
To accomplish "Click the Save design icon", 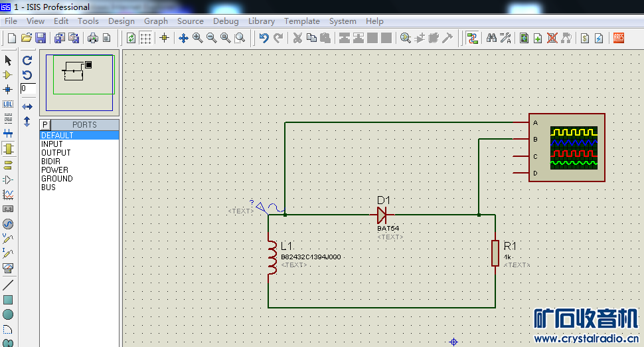I will pyautogui.click(x=40, y=38).
